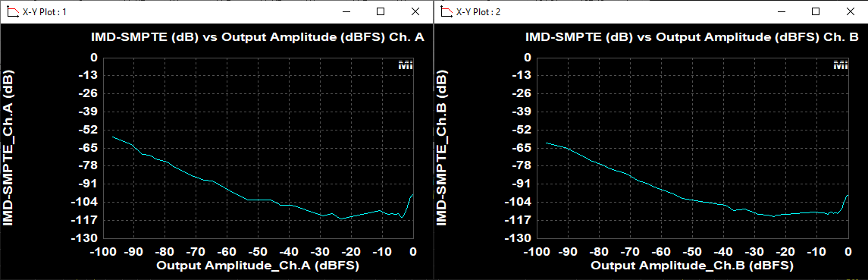Maximize the X-Y Plot 1 window
Screen dimensions: 868x280
[381, 11]
